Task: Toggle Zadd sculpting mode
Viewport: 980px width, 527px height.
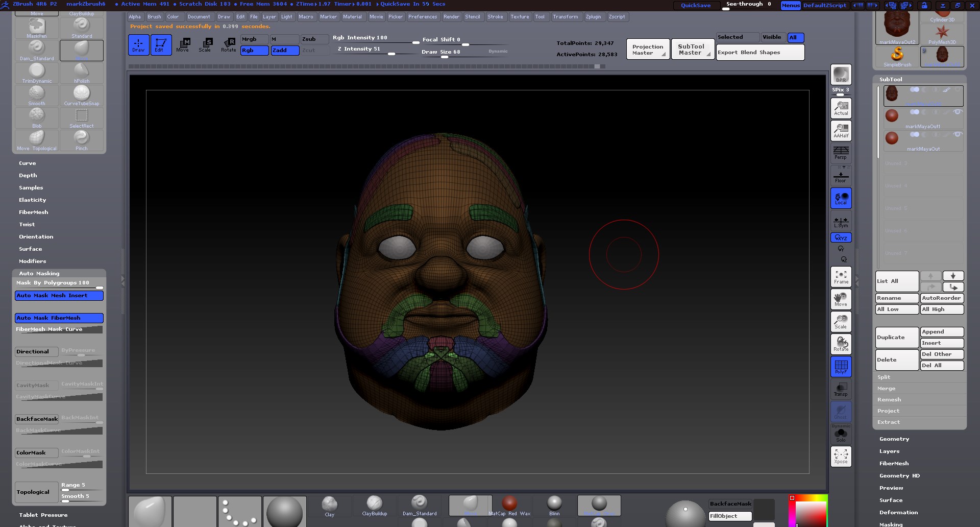Action: click(x=284, y=51)
